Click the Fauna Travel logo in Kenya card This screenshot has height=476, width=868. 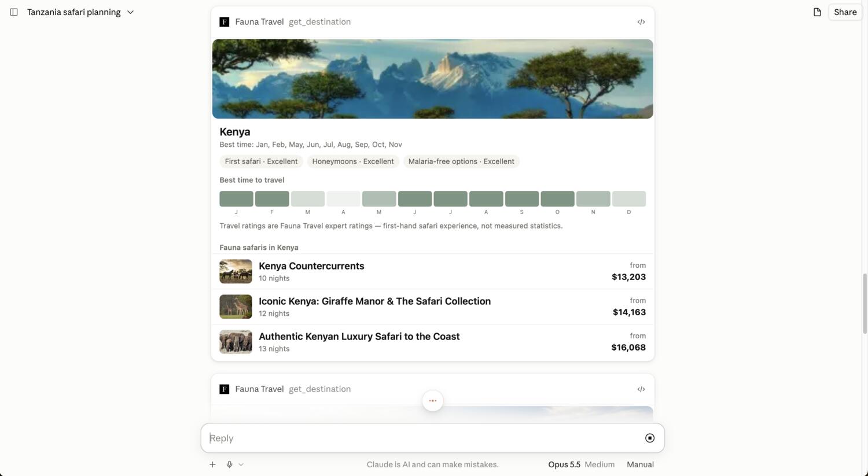tap(225, 22)
